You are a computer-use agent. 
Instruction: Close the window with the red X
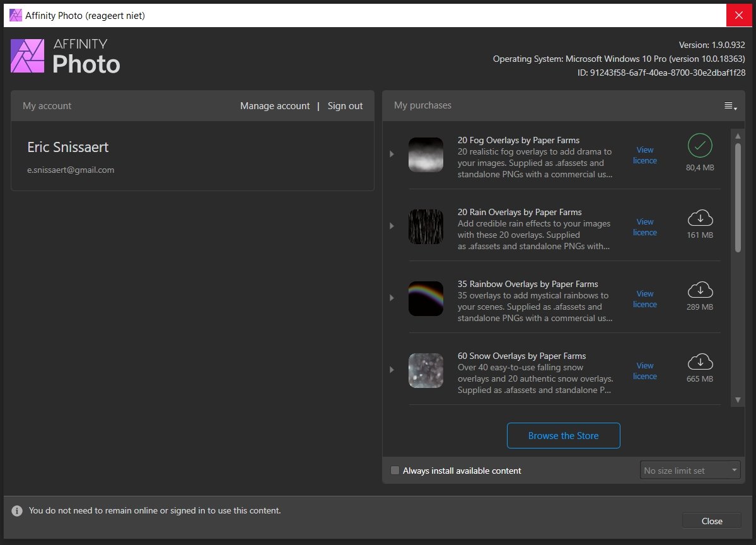click(x=739, y=15)
